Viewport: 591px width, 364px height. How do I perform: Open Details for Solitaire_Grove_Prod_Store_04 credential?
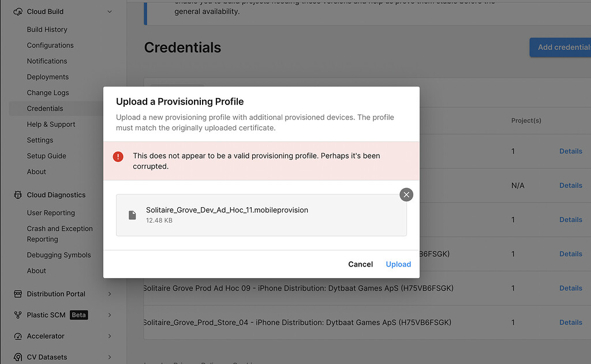(571, 322)
